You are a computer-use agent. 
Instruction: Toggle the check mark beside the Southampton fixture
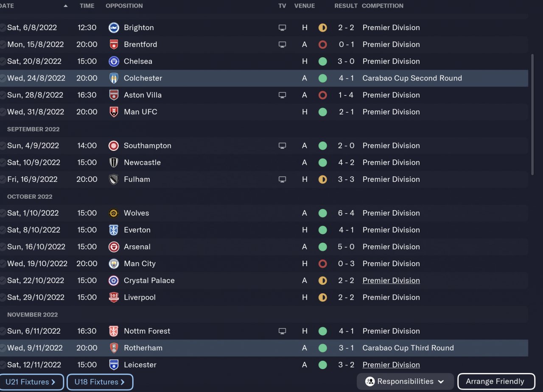(x=3, y=146)
